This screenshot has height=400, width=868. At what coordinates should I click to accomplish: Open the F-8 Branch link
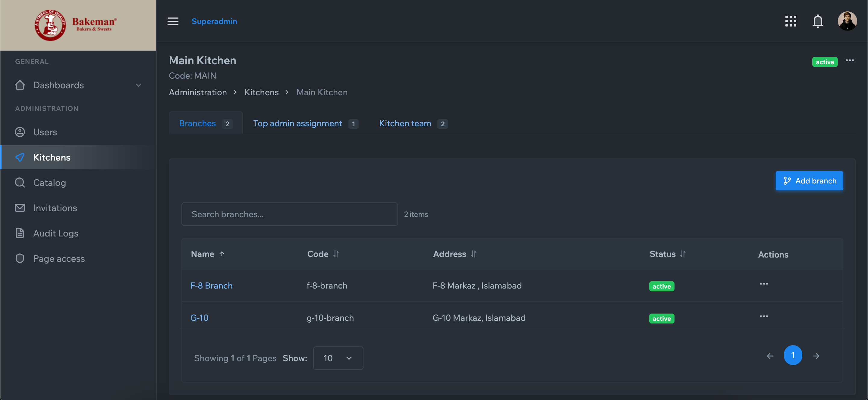211,286
